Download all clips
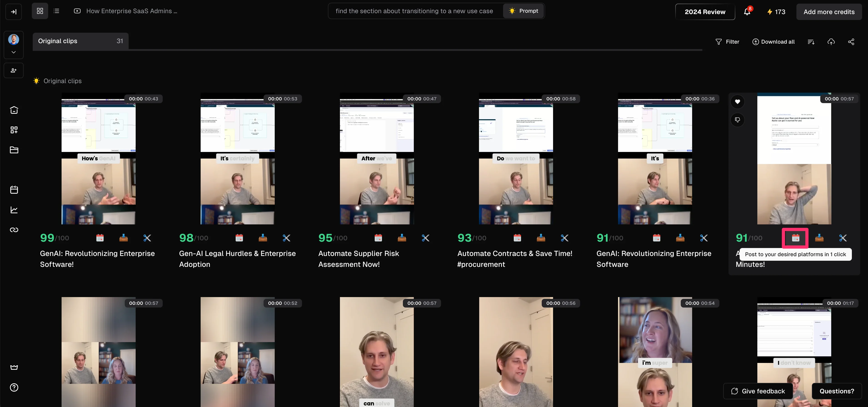The width and height of the screenshot is (868, 407). click(x=773, y=42)
